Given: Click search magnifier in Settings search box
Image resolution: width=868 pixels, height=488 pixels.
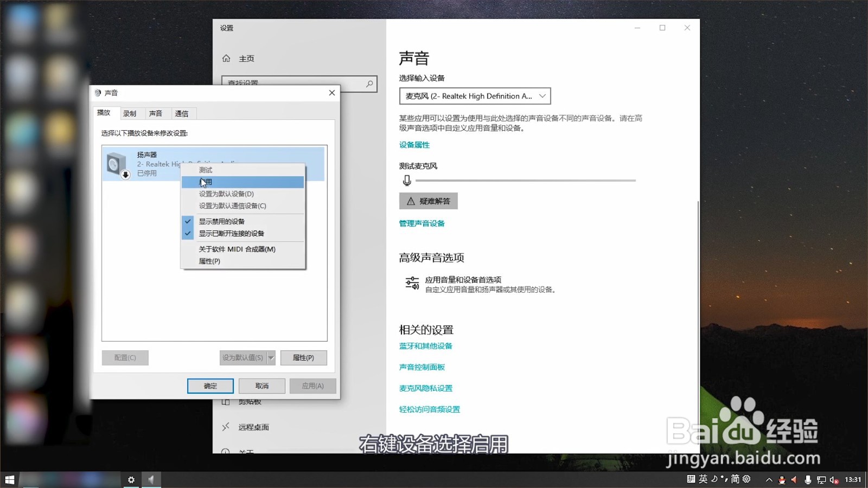Looking at the screenshot, I should tap(369, 84).
